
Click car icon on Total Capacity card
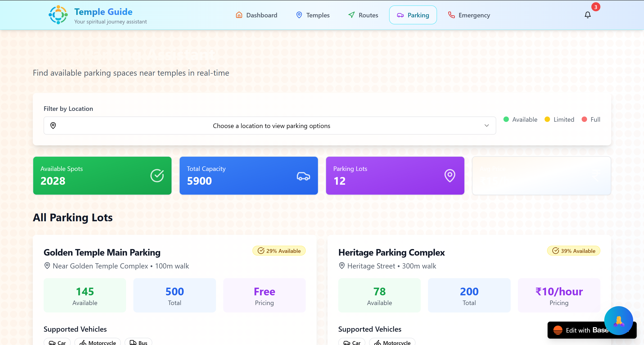pyautogui.click(x=303, y=176)
